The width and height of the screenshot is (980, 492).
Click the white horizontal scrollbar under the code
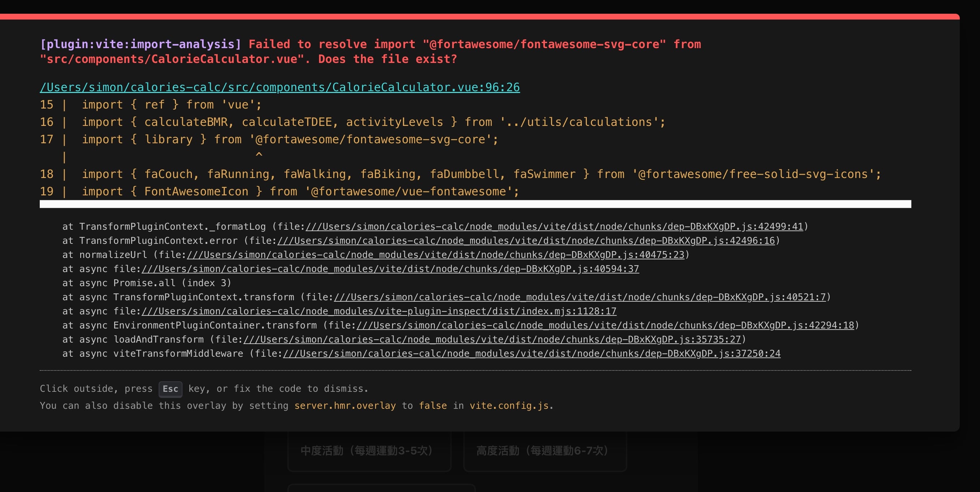475,204
